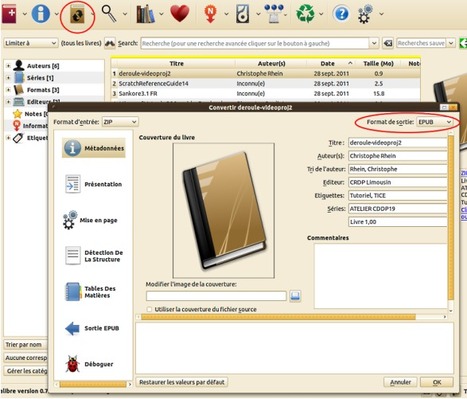Open the Format d'entrée ZIP dropdown
This screenshot has height=399, width=467.
(120, 122)
